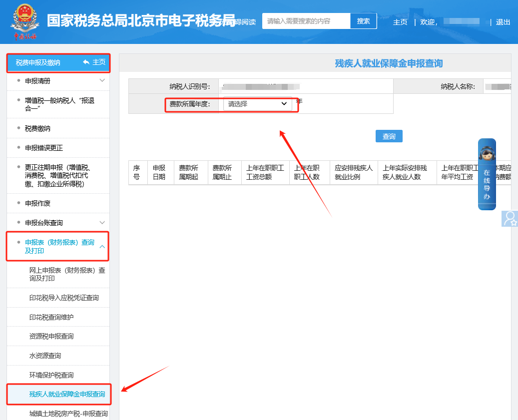
Task: Select 申报作废 in the sidebar
Action: tap(37, 203)
